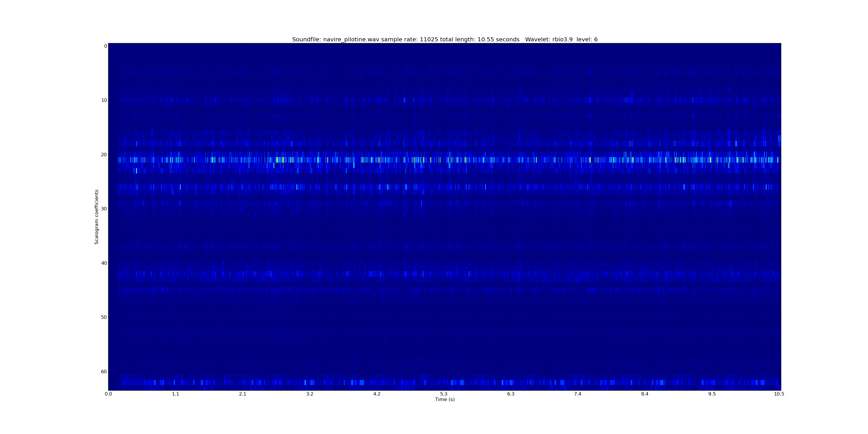Click the y-axis tick label 10
Image resolution: width=868 pixels, height=434 pixels.
coord(104,100)
